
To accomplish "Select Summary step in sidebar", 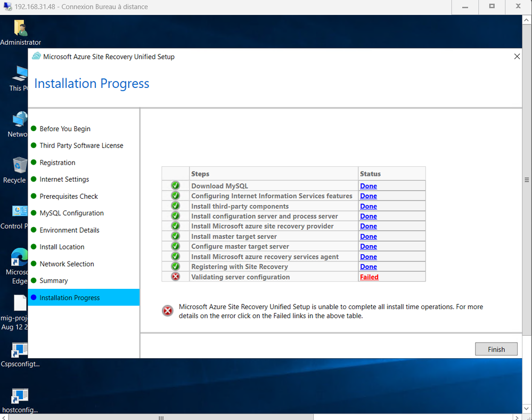I will pyautogui.click(x=54, y=280).
